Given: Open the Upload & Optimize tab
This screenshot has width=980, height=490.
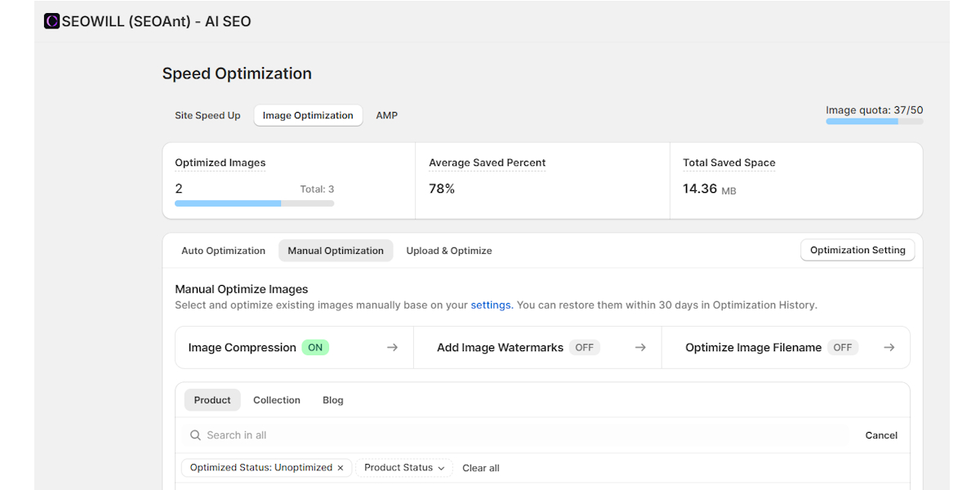Looking at the screenshot, I should [449, 251].
